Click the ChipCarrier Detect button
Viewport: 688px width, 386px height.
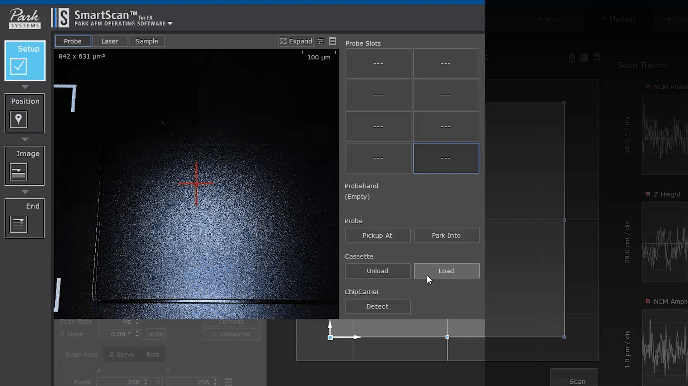pyautogui.click(x=378, y=306)
